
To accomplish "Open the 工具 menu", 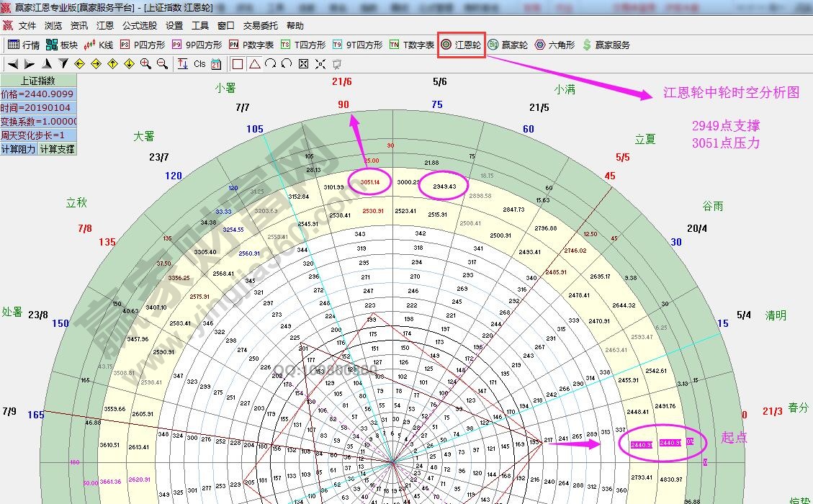I will (x=200, y=25).
